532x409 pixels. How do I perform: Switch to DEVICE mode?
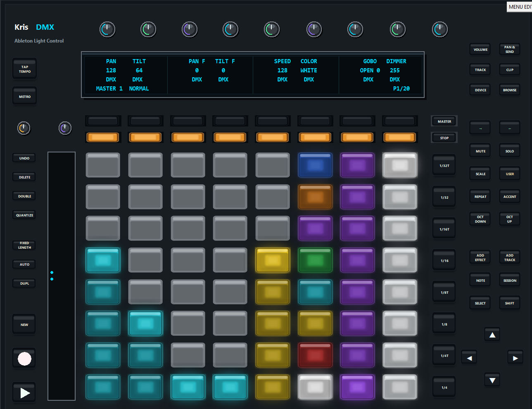(x=480, y=90)
